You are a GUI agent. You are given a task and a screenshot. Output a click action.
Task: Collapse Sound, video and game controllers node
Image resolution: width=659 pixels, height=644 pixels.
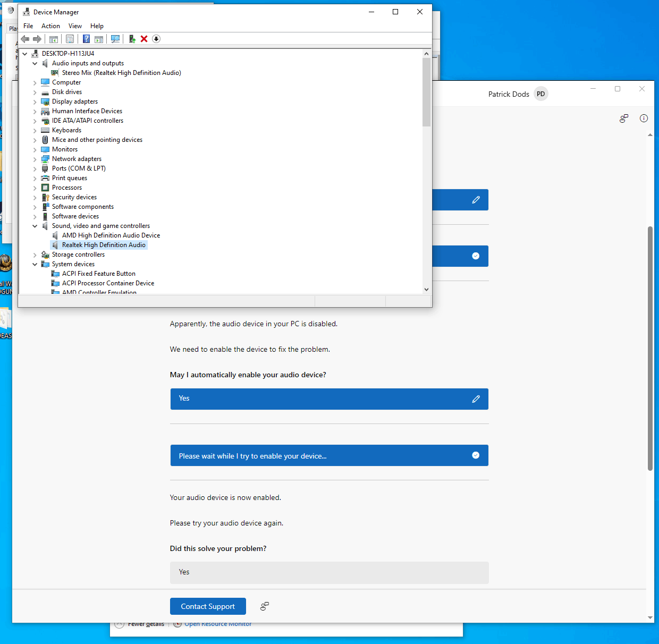pyautogui.click(x=35, y=226)
